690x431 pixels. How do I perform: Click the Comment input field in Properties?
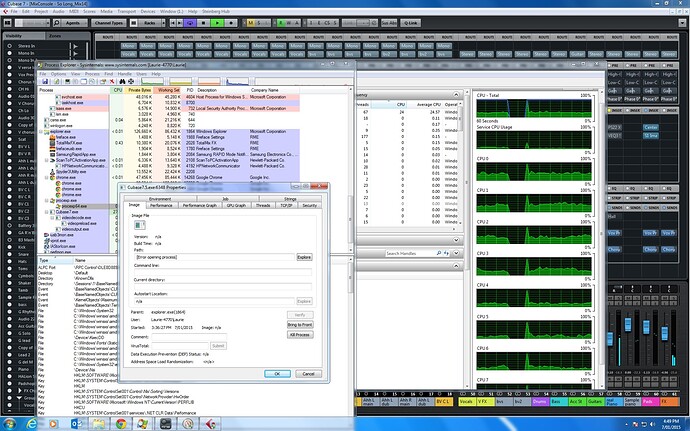[x=189, y=337]
